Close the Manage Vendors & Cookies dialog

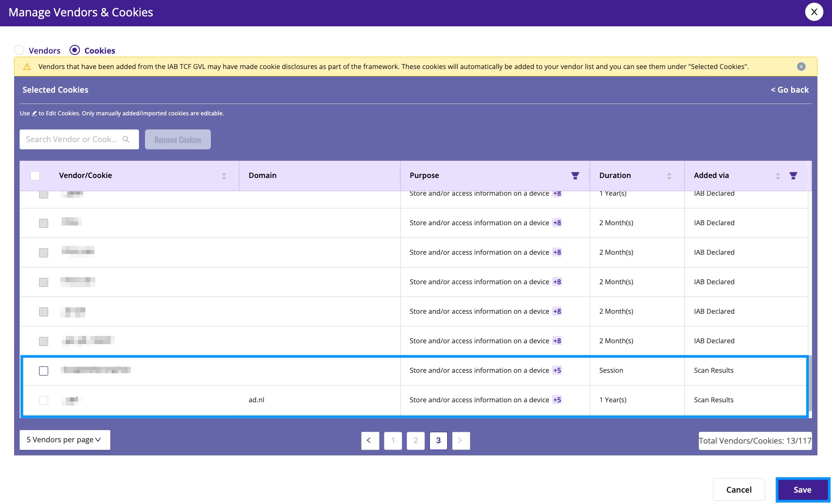click(814, 12)
